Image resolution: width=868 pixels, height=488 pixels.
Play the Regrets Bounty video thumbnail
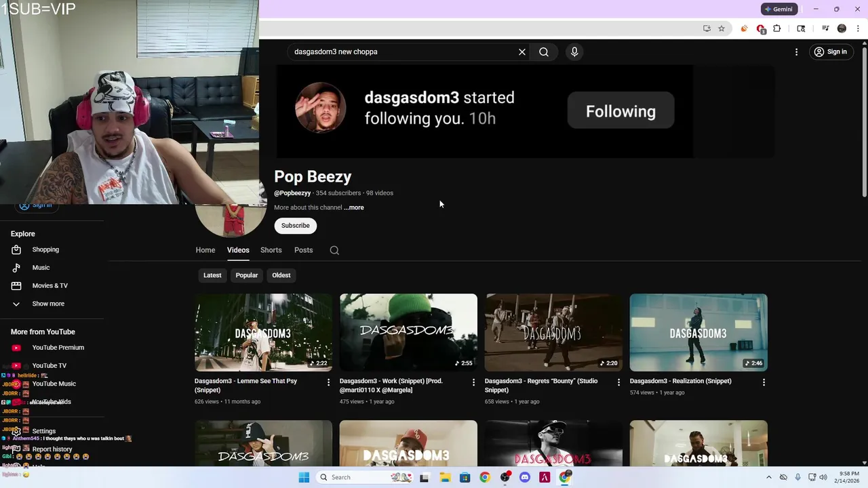(553, 332)
